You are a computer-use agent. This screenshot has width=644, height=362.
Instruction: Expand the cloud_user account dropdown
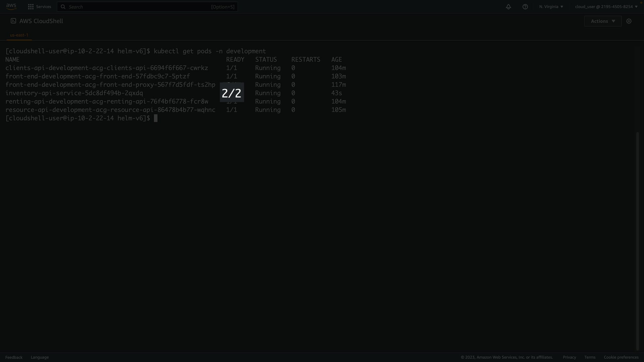tap(606, 7)
